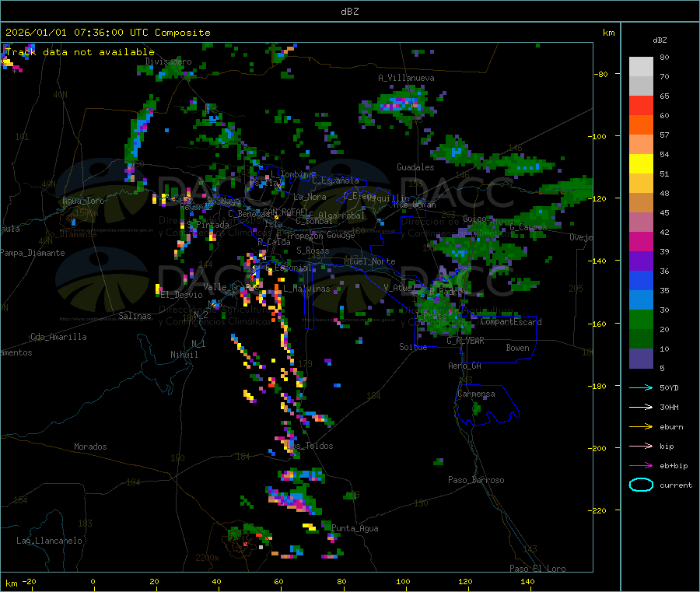Image resolution: width=700 pixels, height=592 pixels.
Task: Click the cyan 'current' ellipse icon
Action: tap(641, 485)
